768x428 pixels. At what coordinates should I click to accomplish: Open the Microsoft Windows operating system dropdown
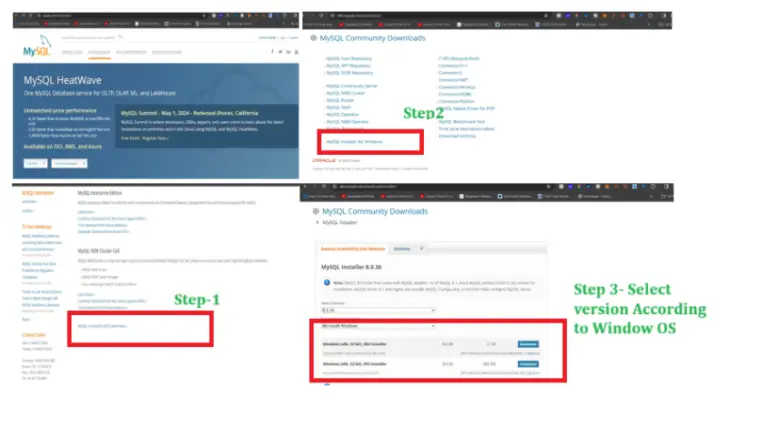point(378,326)
